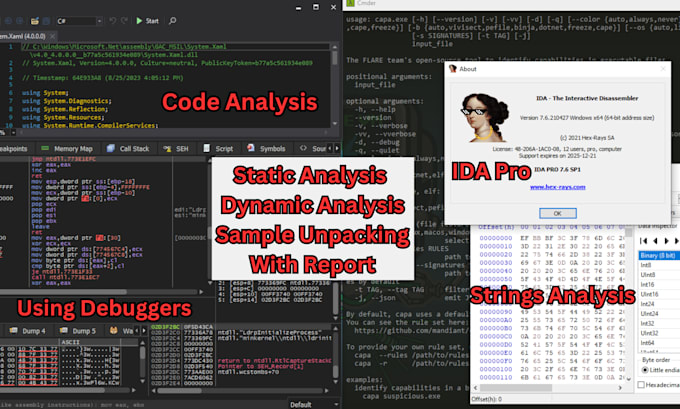Select Int24 row in Data inspector
The height and width of the screenshot is (409, 680).
click(659, 304)
